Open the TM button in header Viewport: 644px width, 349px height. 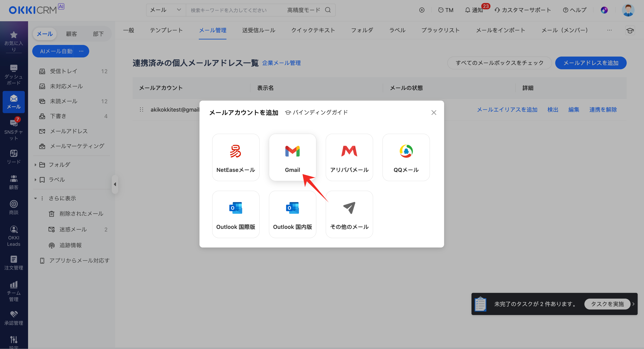(x=445, y=10)
